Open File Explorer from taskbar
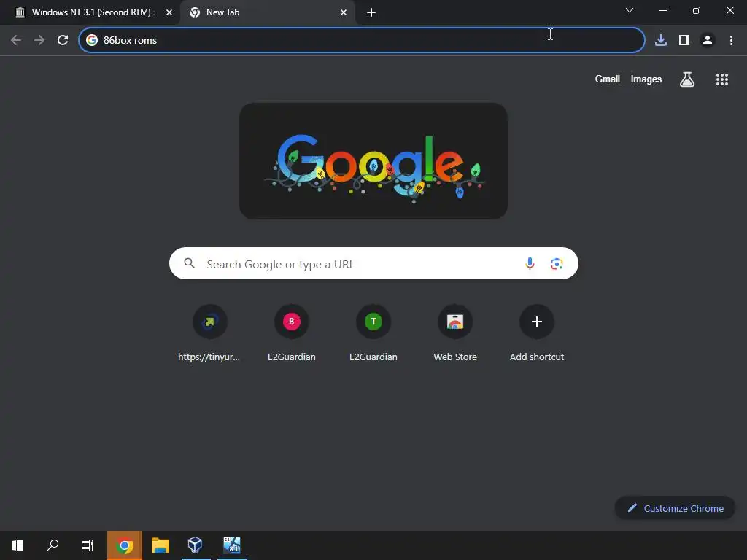This screenshot has height=560, width=747. tap(160, 545)
